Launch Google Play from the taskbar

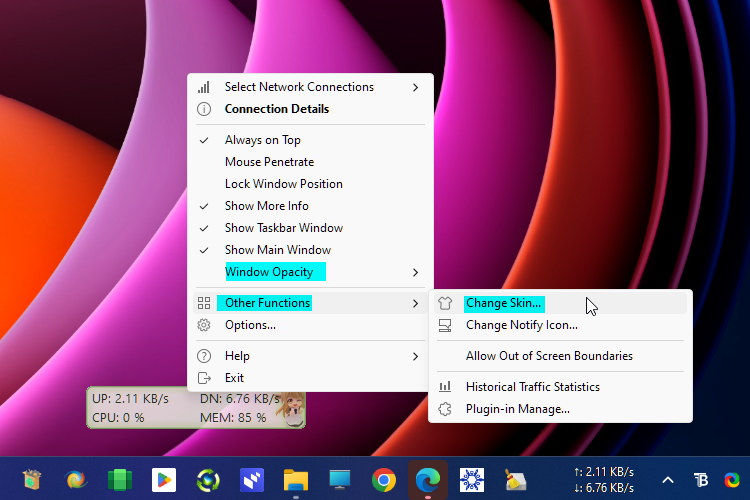(164, 480)
